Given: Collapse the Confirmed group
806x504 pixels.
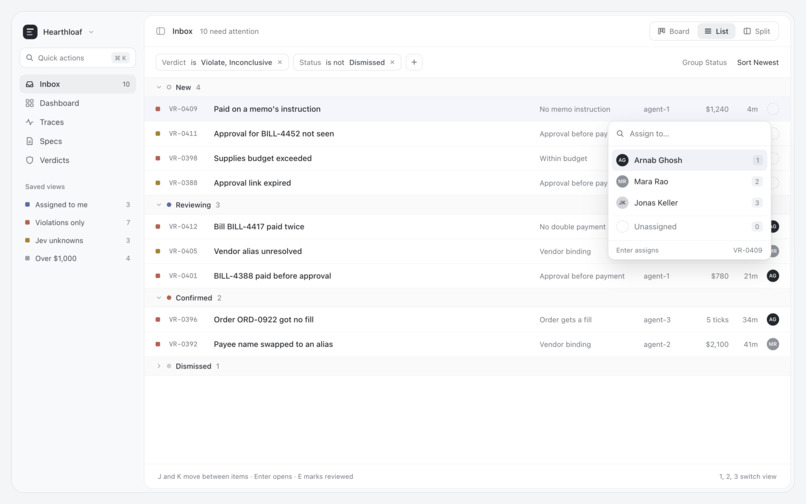Looking at the screenshot, I should [x=159, y=298].
